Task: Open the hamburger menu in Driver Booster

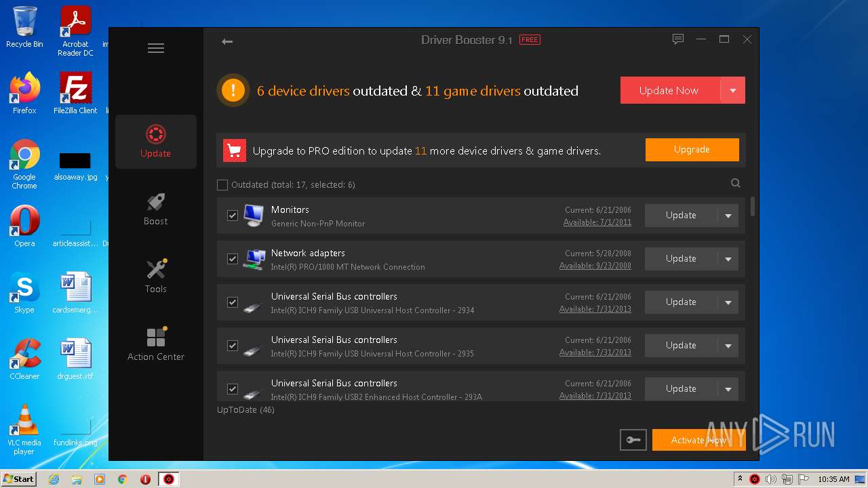Action: (156, 48)
